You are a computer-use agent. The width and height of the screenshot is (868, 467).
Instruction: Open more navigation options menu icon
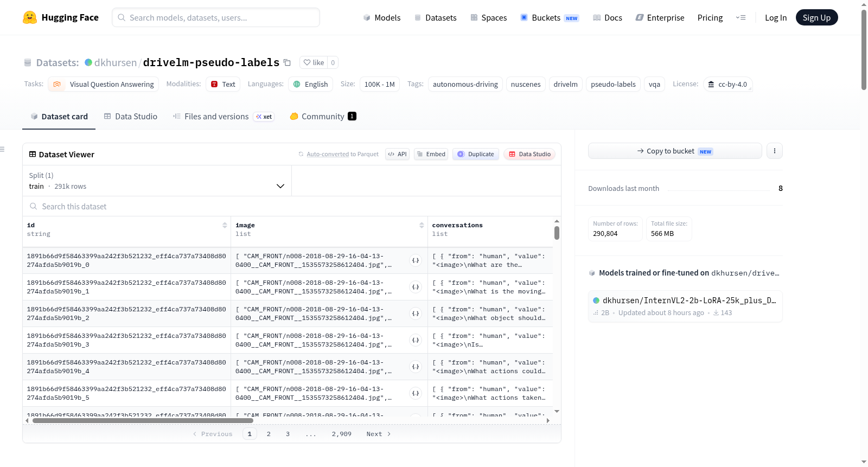[741, 17]
